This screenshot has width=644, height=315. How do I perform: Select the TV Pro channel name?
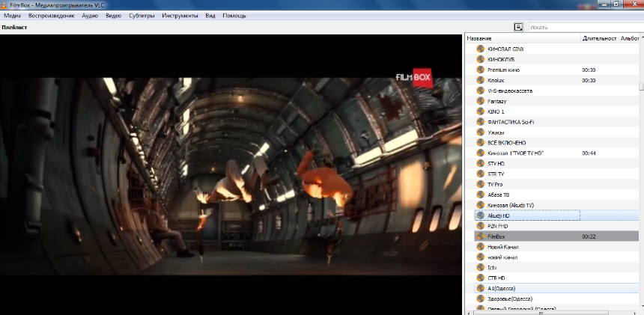point(495,185)
